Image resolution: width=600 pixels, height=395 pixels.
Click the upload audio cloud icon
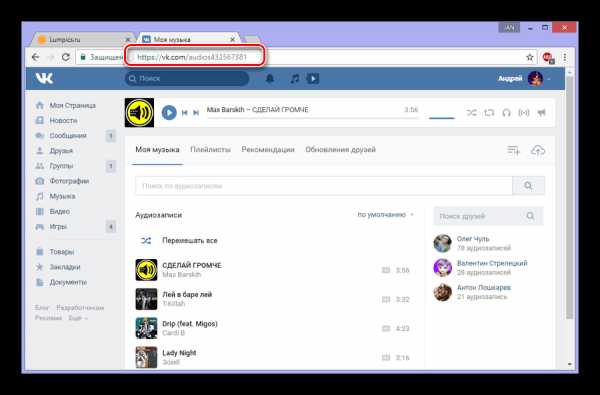(x=538, y=150)
